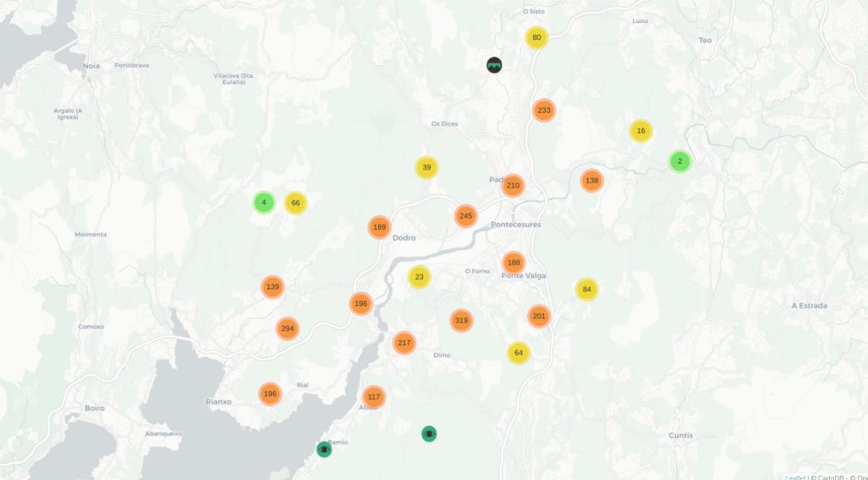Click the black mountain marker near Os Dices

tap(494, 65)
